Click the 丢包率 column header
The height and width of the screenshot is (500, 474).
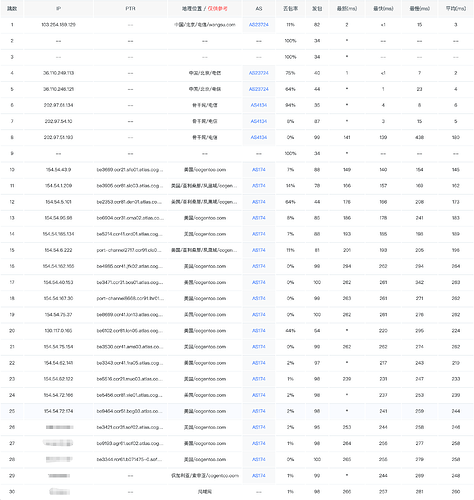click(x=290, y=9)
